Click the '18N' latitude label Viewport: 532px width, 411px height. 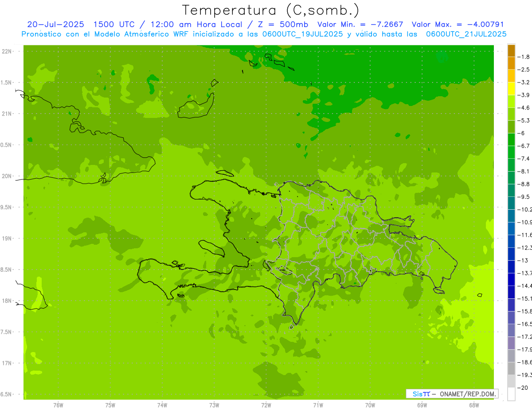click(7, 301)
